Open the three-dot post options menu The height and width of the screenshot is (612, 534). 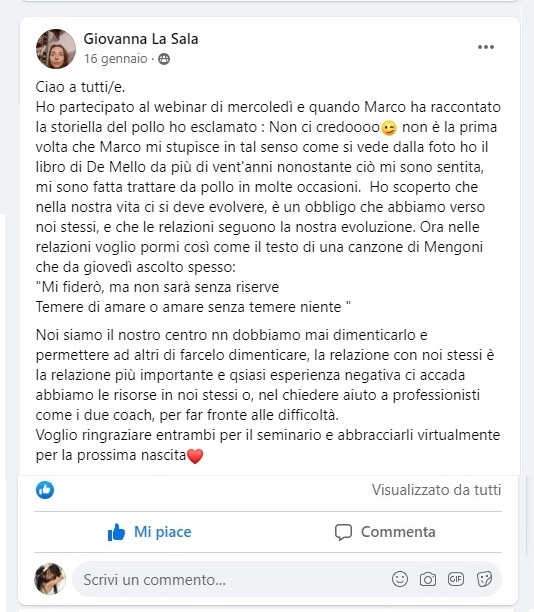click(486, 47)
